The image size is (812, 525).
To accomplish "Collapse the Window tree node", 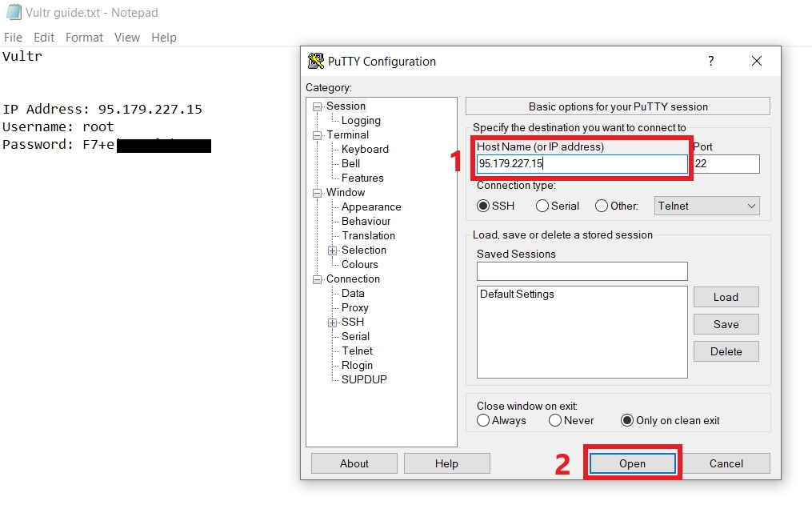I will point(317,194).
